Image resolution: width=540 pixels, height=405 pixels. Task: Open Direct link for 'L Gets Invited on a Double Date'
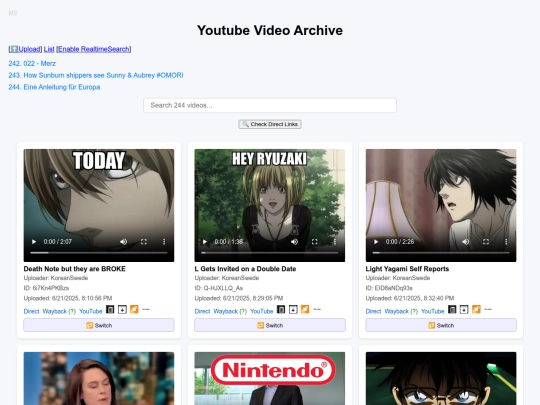(x=202, y=311)
